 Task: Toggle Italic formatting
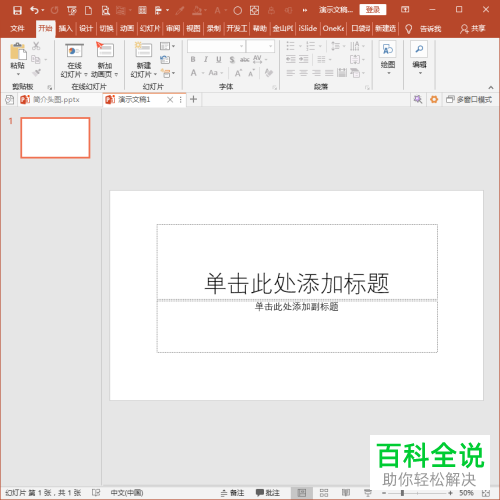206,60
